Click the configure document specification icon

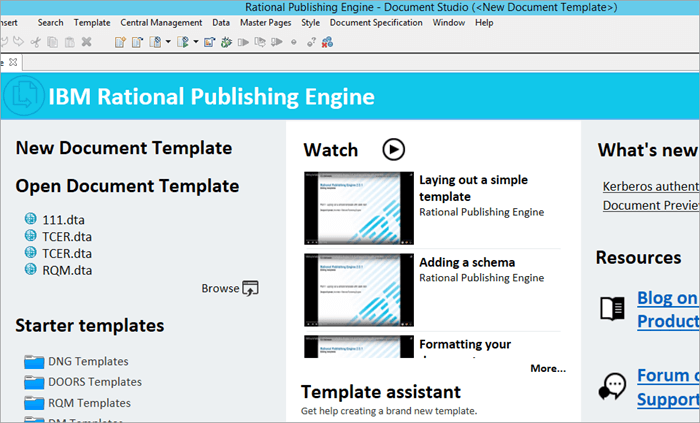point(209,42)
